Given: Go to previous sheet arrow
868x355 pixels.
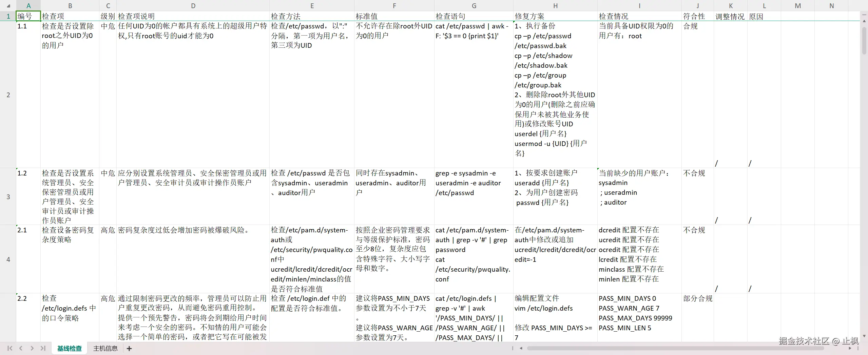Looking at the screenshot, I should click(x=21, y=348).
